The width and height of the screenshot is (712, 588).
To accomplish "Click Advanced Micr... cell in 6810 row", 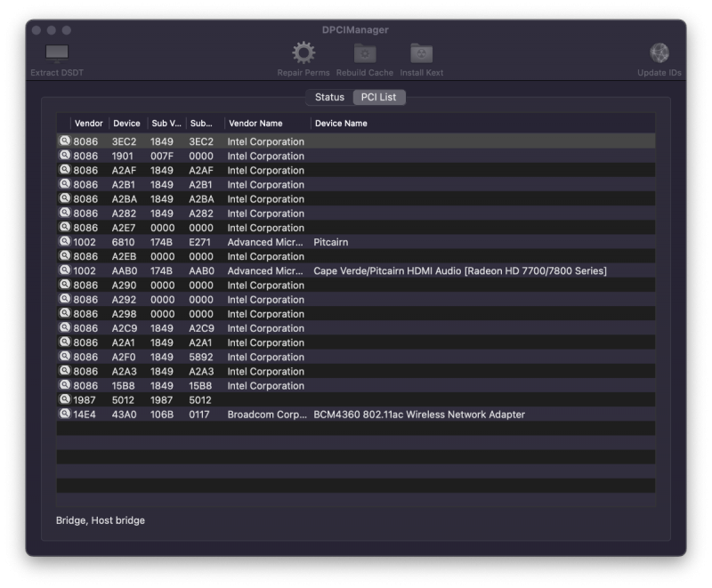I will click(x=265, y=242).
